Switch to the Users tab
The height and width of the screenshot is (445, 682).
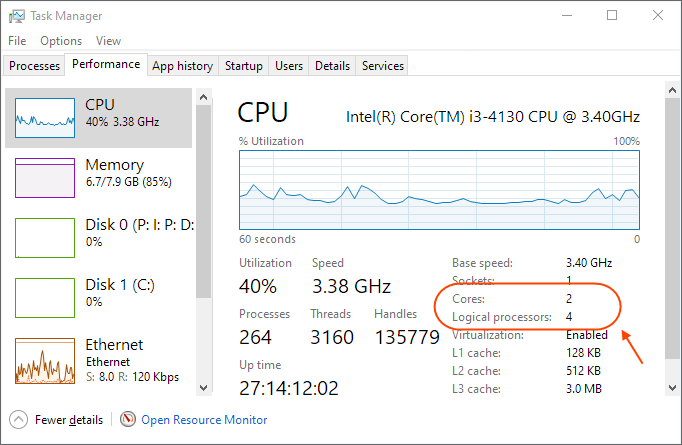289,66
